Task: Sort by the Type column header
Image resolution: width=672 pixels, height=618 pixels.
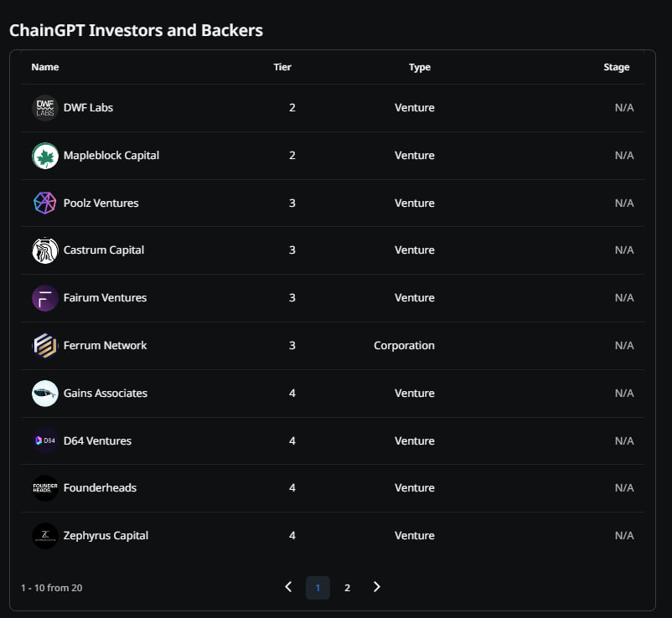Action: coord(420,67)
